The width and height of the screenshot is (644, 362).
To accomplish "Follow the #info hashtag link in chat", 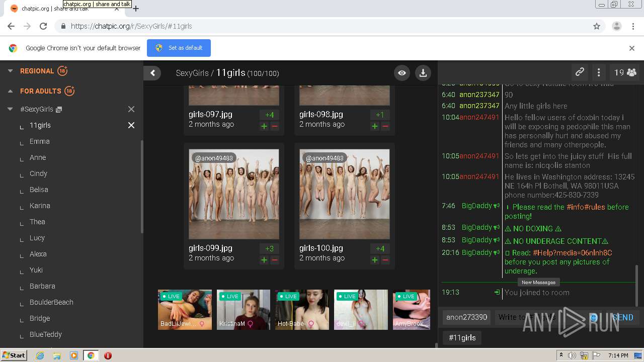I will click(x=575, y=207).
